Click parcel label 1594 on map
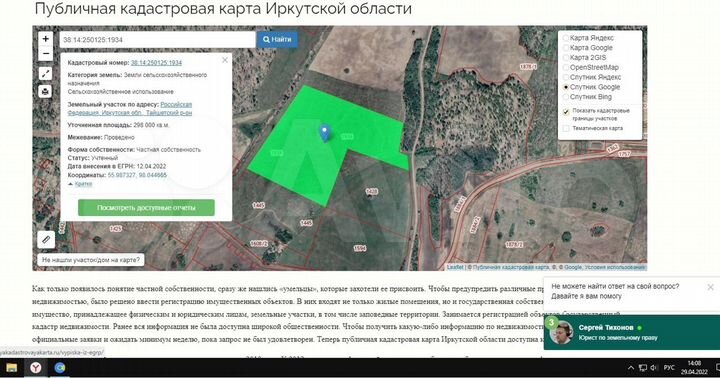This screenshot has width=720, height=378. click(x=360, y=248)
